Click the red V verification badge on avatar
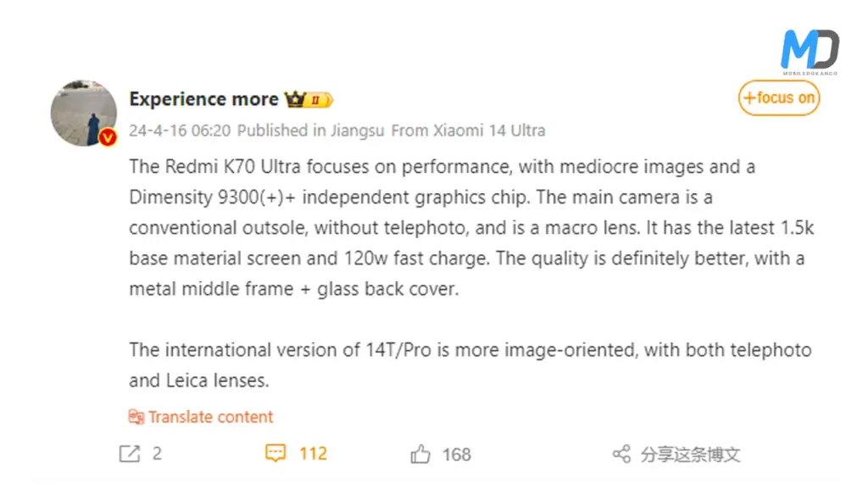The image size is (868, 488). [x=108, y=138]
